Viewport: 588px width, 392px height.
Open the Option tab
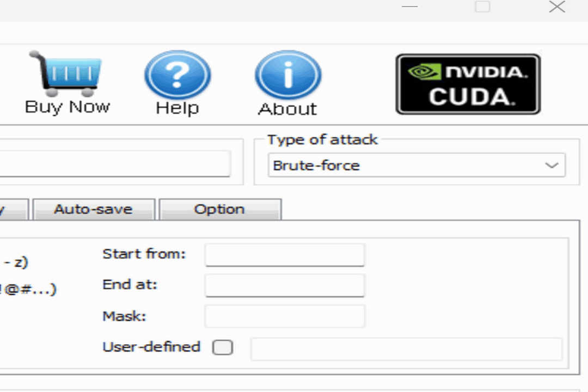click(x=219, y=210)
